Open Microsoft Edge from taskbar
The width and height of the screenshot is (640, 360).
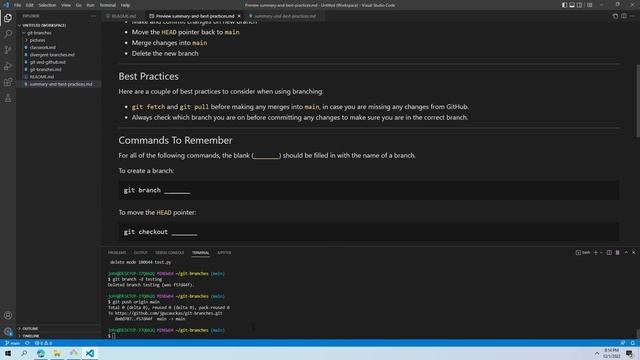(40, 353)
